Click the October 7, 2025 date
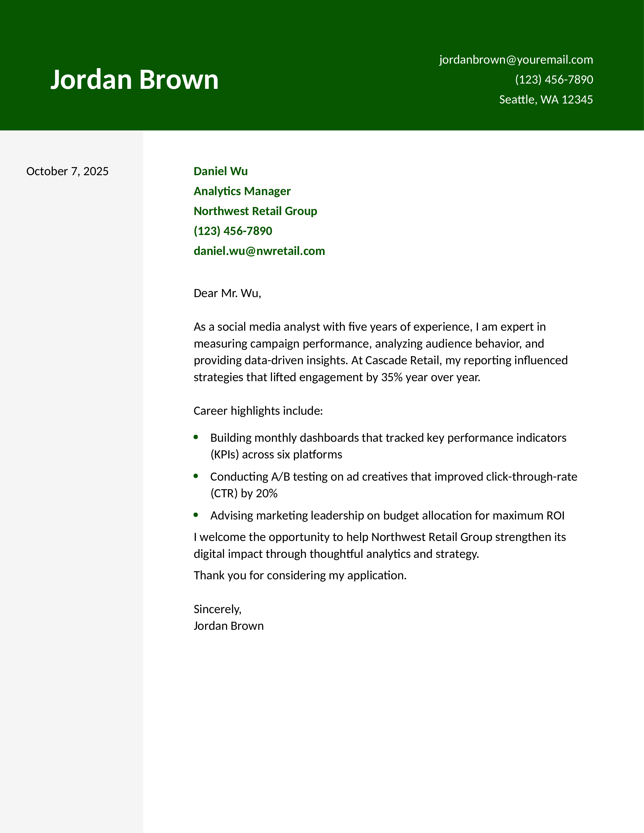 click(x=67, y=171)
